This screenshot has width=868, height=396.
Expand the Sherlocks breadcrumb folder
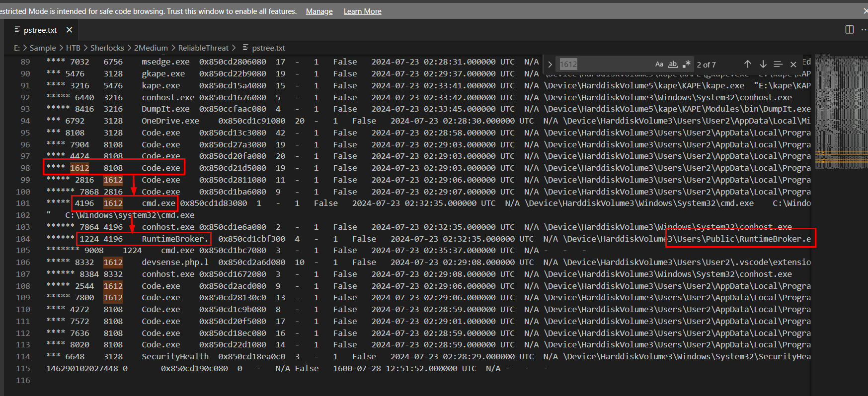click(x=107, y=48)
